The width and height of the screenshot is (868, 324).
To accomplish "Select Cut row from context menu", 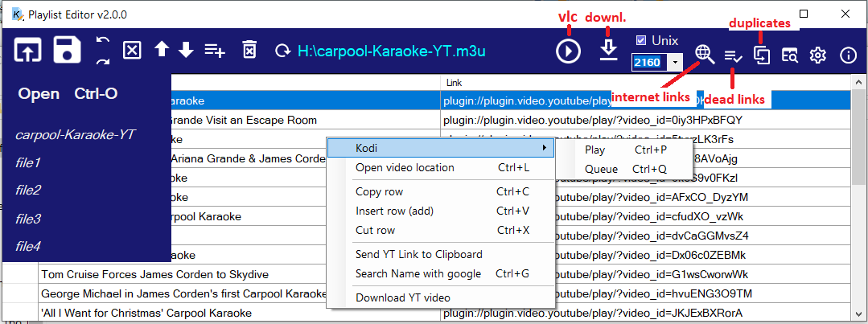I will click(x=441, y=230).
